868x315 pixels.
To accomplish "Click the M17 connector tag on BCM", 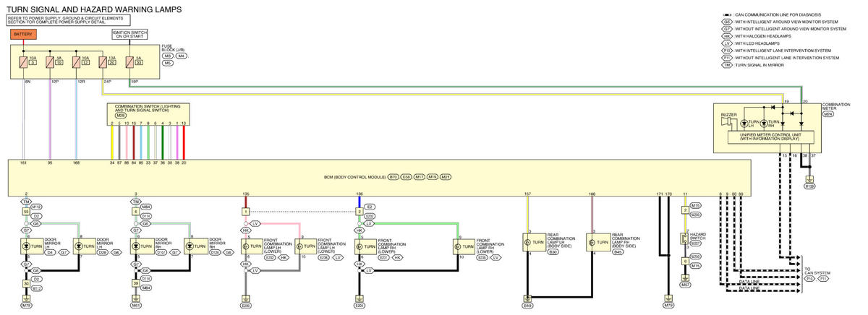I will coord(420,176).
